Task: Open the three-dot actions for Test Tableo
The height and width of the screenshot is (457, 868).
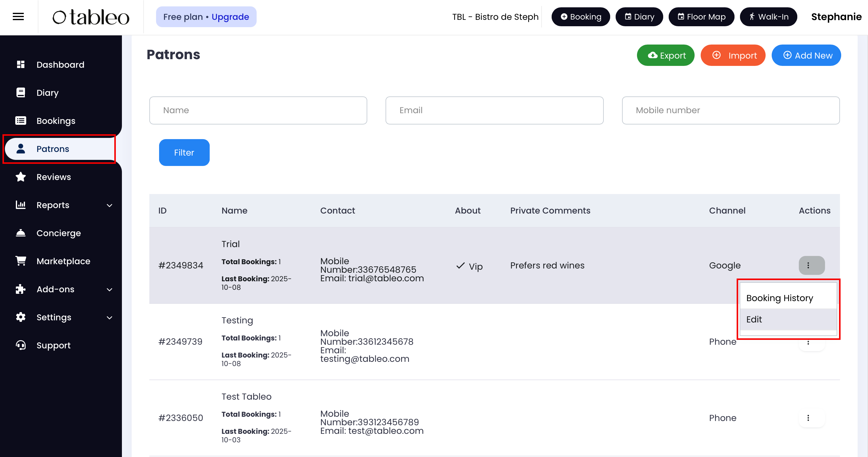Action: tap(808, 418)
